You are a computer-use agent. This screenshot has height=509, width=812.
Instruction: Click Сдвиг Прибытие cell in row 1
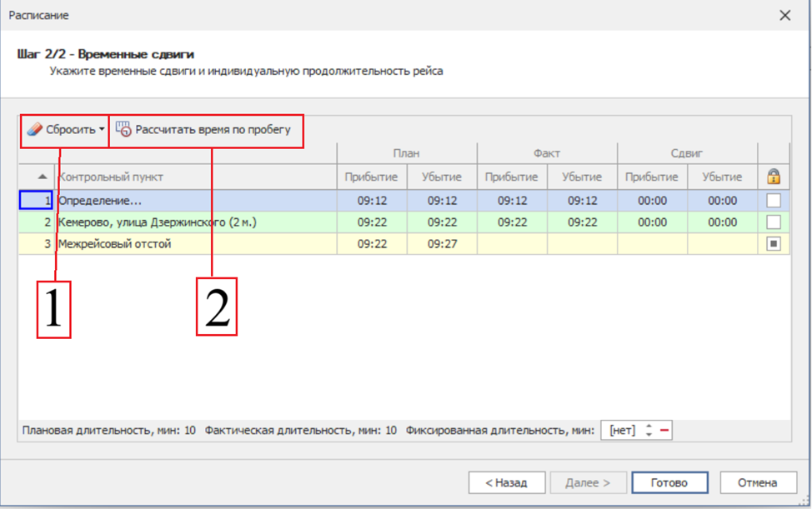pyautogui.click(x=651, y=201)
